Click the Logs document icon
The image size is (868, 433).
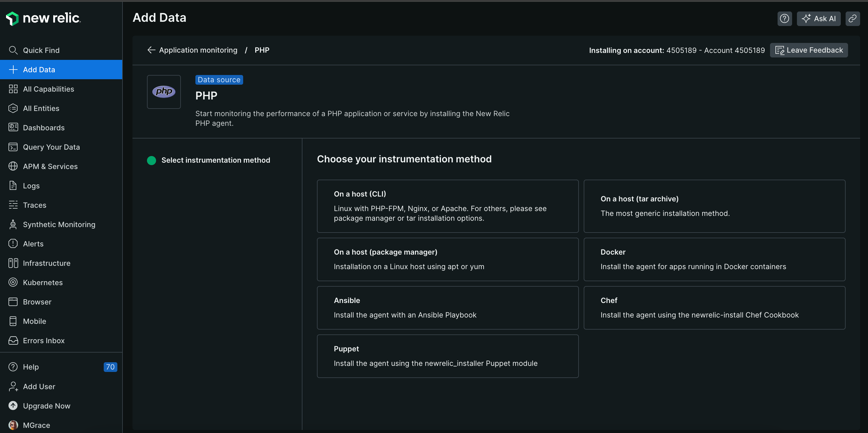click(x=13, y=186)
